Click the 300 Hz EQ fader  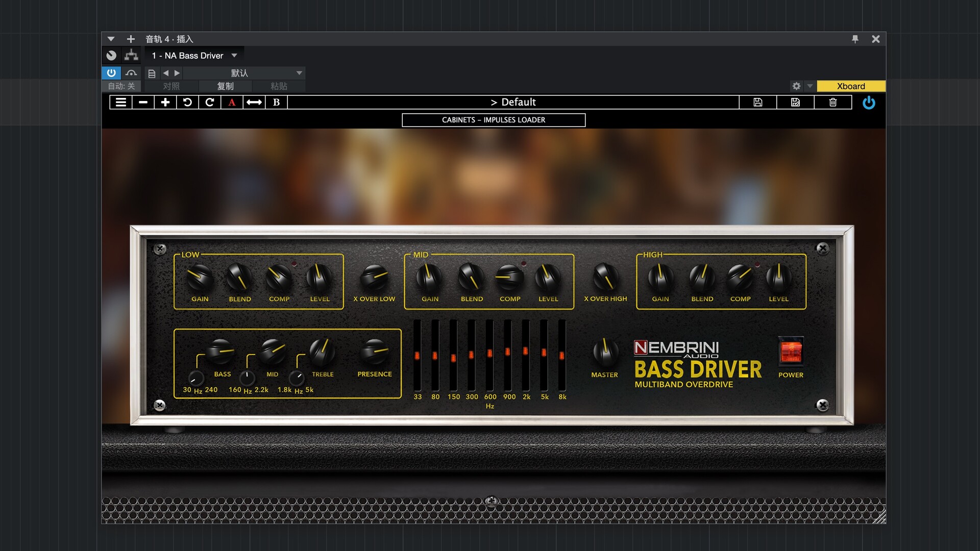click(x=471, y=355)
